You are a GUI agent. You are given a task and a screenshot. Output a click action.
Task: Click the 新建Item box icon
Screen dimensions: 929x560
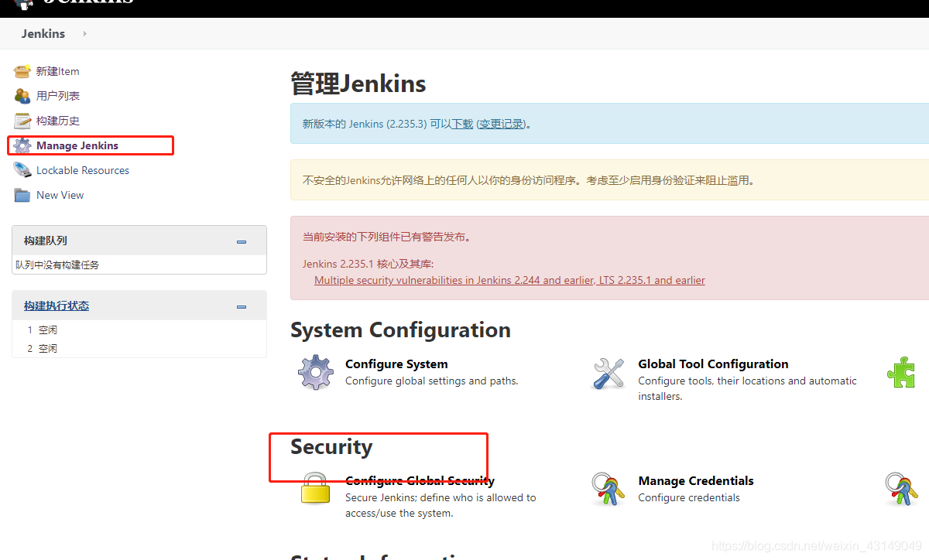coord(22,71)
